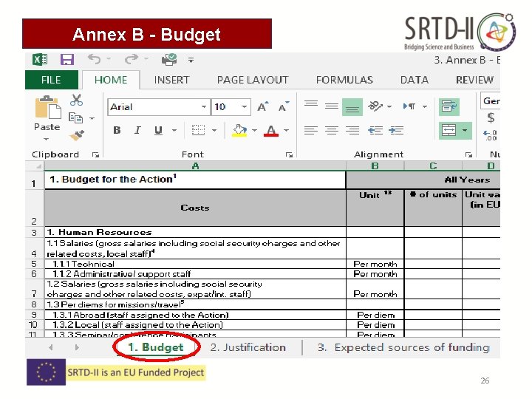
Task: Select column A header
Action: coord(195,166)
